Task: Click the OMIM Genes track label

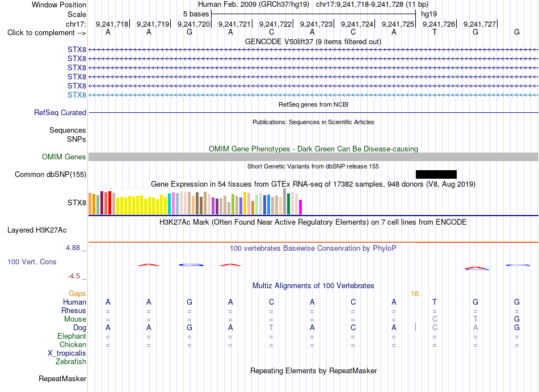Action: [x=64, y=157]
